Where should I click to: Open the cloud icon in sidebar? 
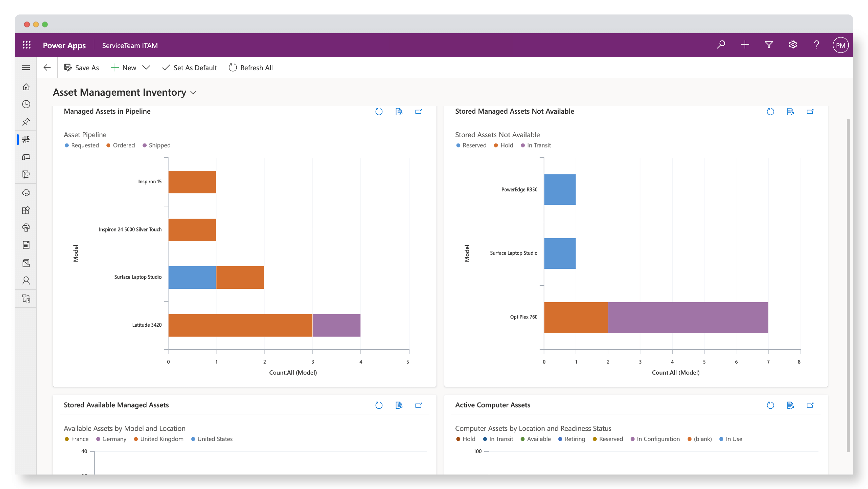point(26,193)
